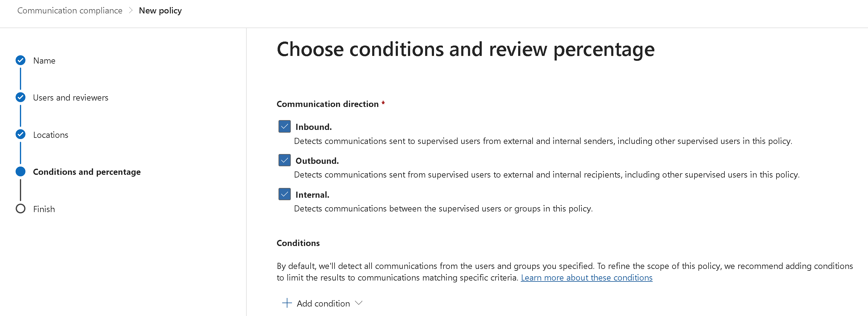This screenshot has height=316, width=868.
Task: Jump to the Finish step label
Action: (44, 209)
